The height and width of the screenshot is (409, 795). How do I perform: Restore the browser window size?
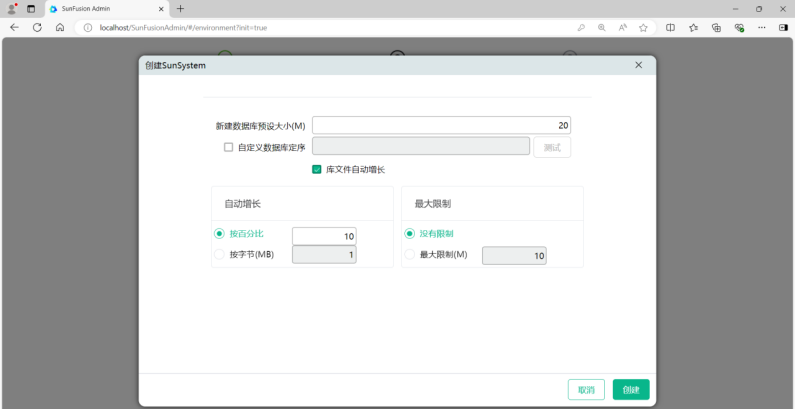(x=759, y=9)
